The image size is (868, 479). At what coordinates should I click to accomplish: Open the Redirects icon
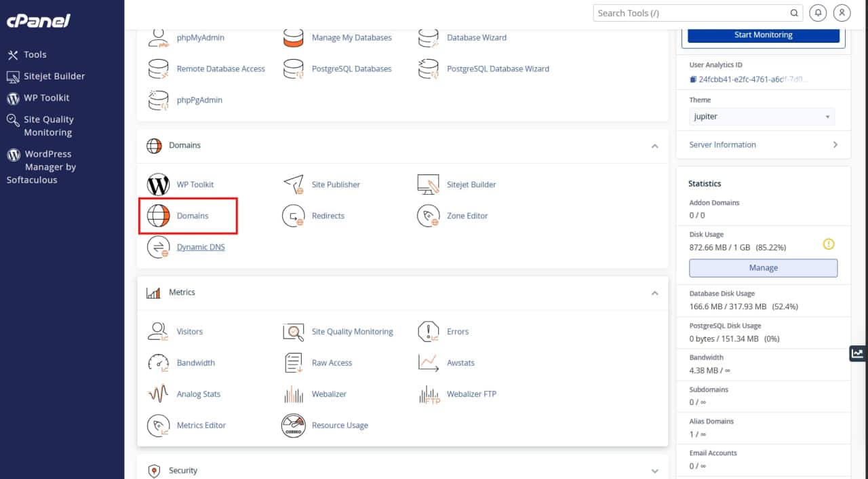click(x=293, y=216)
